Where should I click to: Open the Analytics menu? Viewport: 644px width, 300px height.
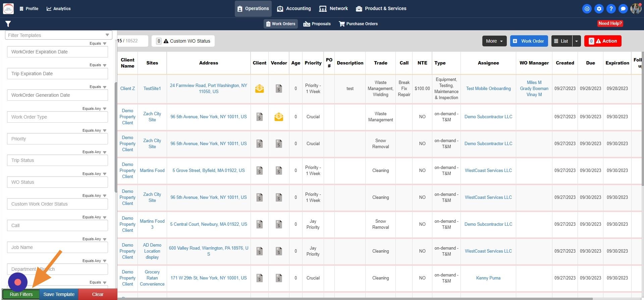coord(59,9)
